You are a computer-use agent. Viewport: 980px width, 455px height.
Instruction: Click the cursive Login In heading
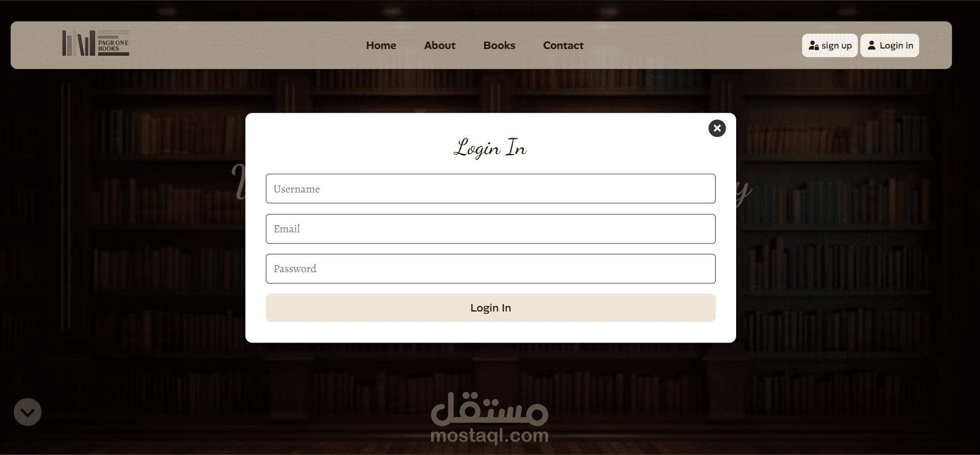[490, 148]
